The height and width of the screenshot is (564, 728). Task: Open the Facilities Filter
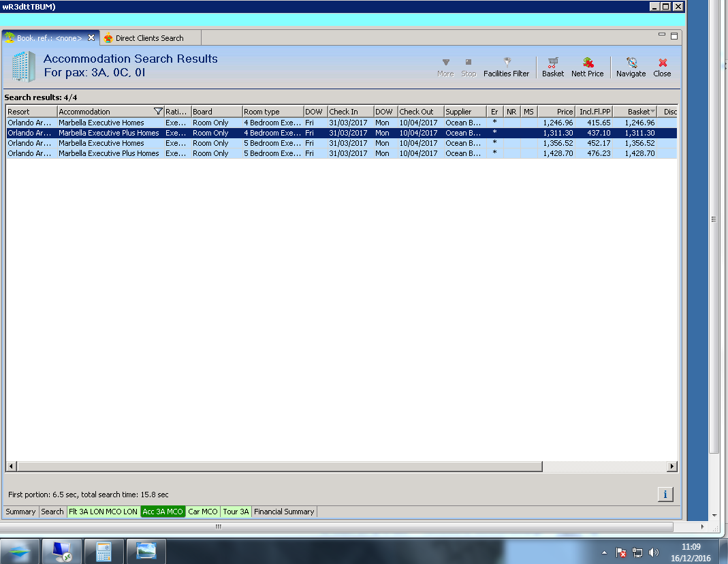click(506, 67)
